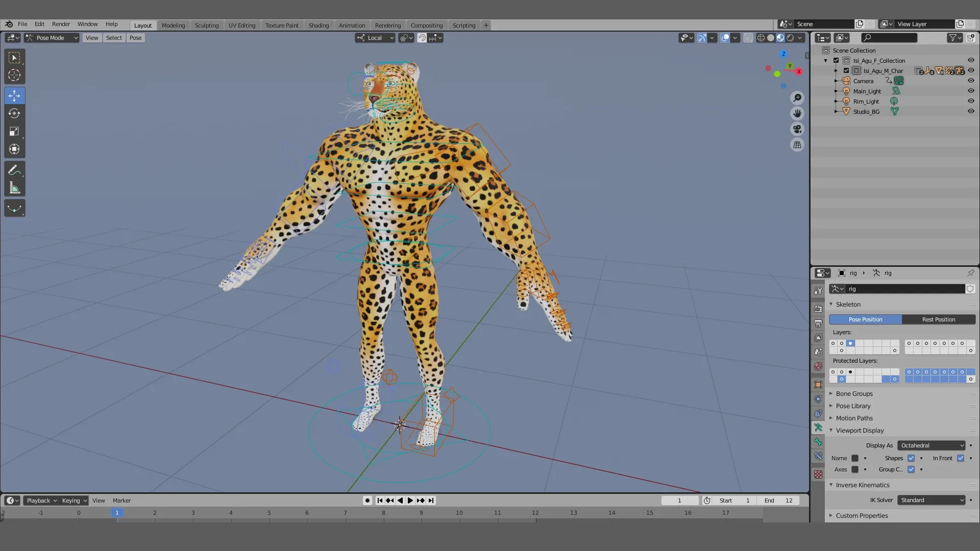Click the Pose Position button
Screen dimensions: 980x551
[x=865, y=319]
